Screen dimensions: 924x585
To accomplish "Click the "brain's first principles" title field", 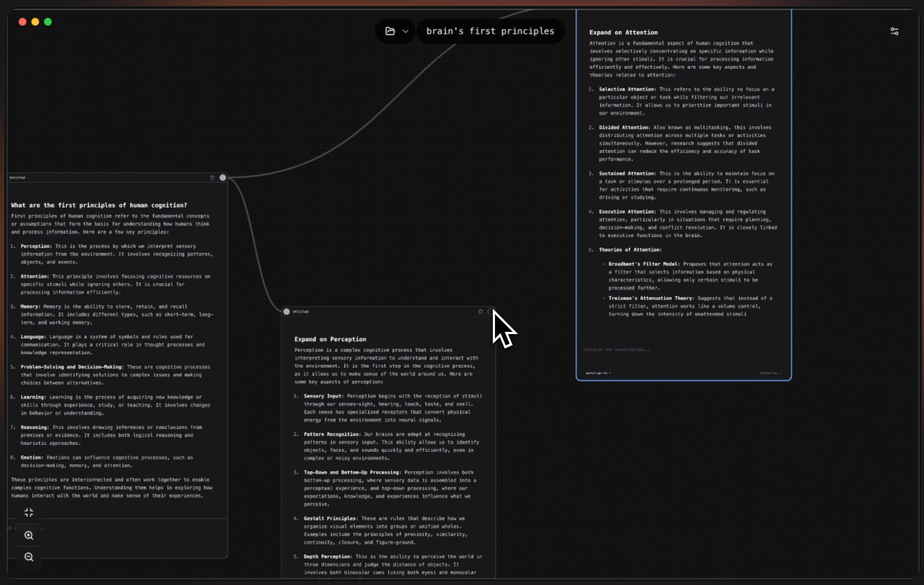I will tap(490, 31).
